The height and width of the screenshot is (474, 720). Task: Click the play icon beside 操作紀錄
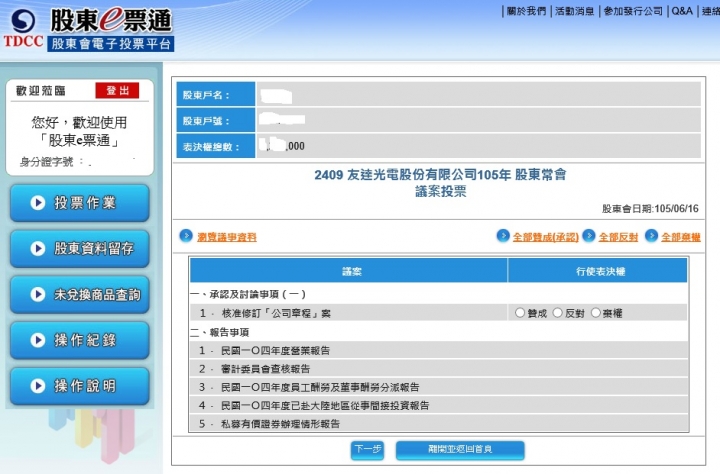pos(38,340)
